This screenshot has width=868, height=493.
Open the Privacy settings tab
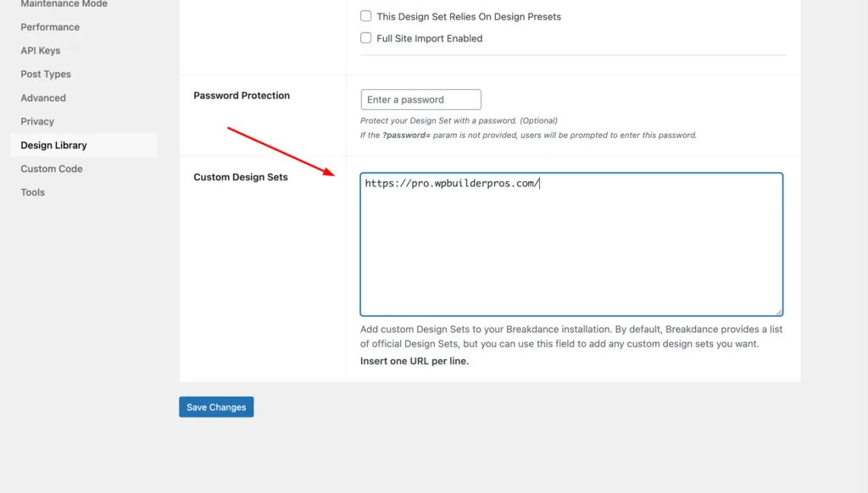click(37, 121)
